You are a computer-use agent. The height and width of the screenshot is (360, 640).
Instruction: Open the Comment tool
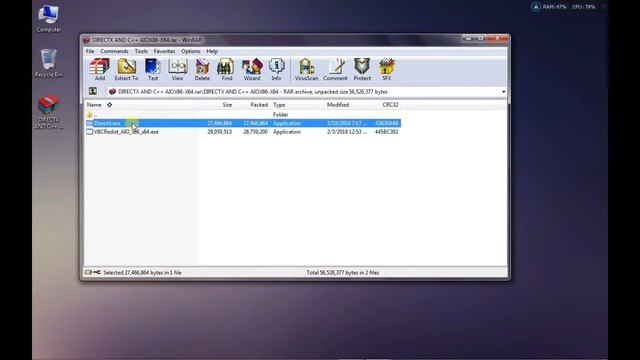click(335, 69)
